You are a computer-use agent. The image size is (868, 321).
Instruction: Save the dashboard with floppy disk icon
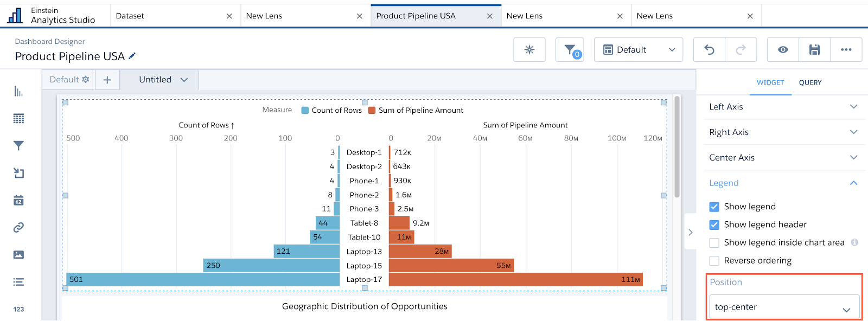coord(814,49)
